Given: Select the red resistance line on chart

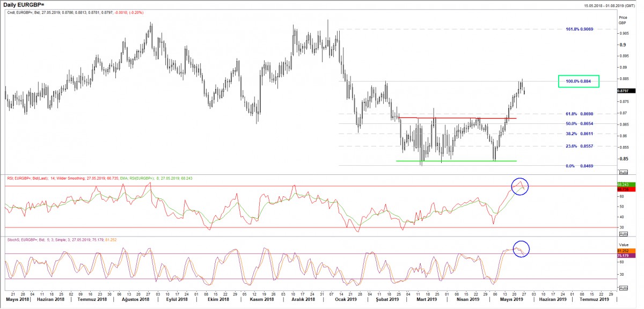Looking at the screenshot, I should point(456,118).
